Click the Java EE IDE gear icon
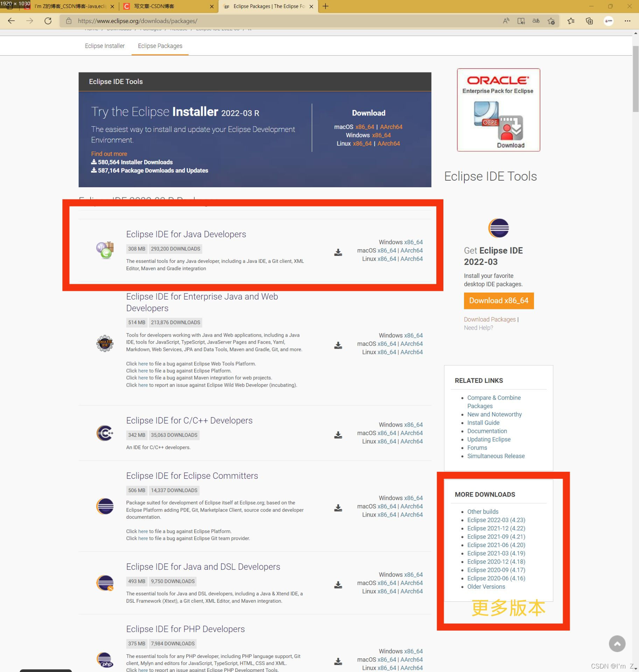Screen dimensions: 639x672 (x=105, y=343)
